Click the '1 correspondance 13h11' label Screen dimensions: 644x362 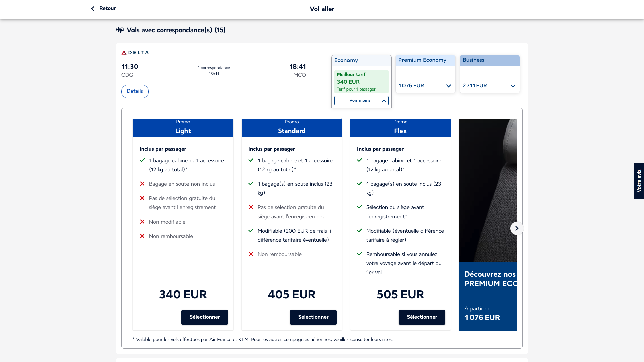point(214,71)
